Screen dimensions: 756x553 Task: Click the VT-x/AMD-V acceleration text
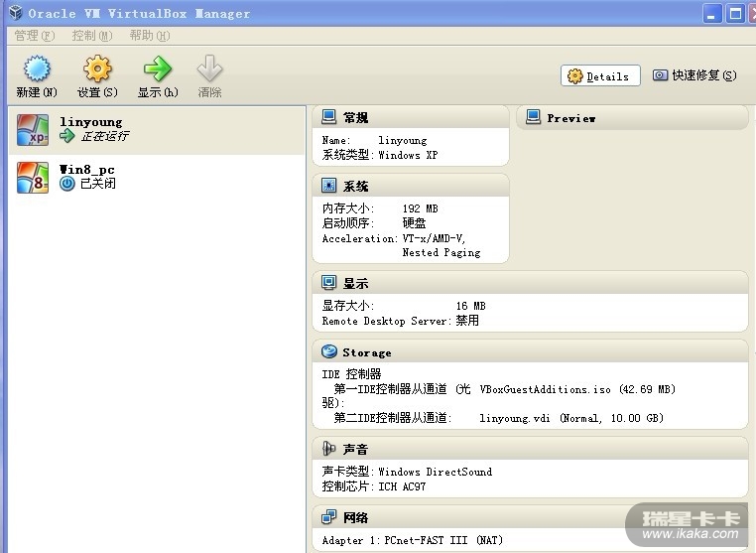[434, 238]
